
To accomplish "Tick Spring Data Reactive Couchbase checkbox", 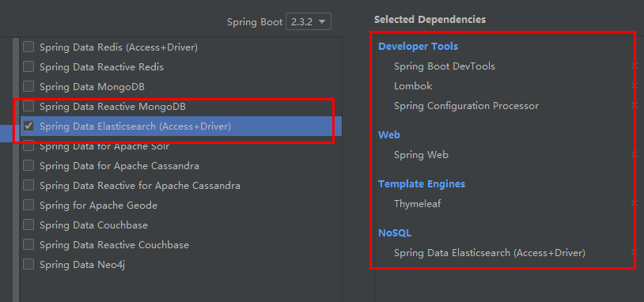I will [28, 245].
